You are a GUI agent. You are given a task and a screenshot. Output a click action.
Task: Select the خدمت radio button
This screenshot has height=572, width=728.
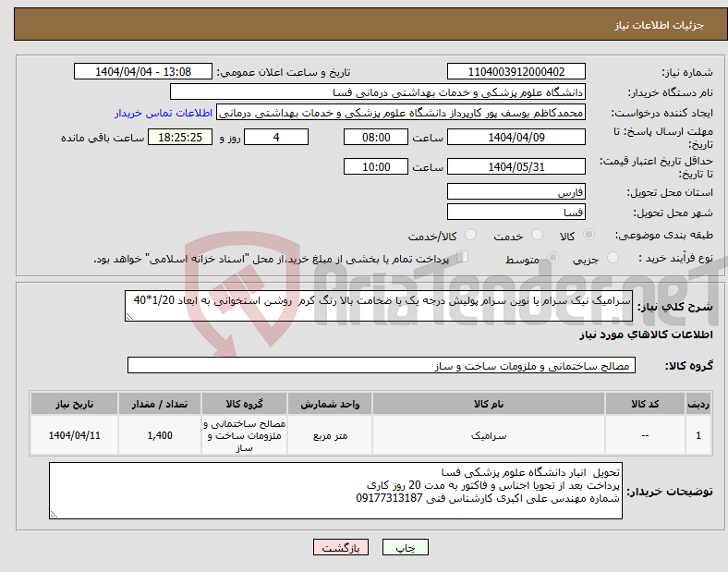pos(537,235)
